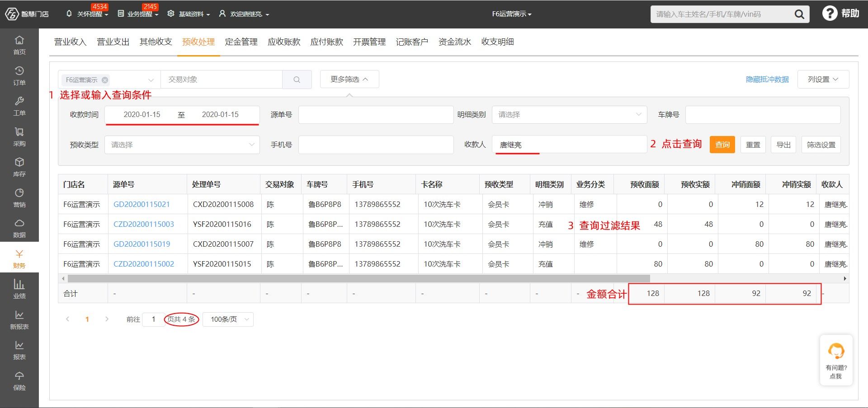Switch to the 定金管理 tab

(x=241, y=42)
